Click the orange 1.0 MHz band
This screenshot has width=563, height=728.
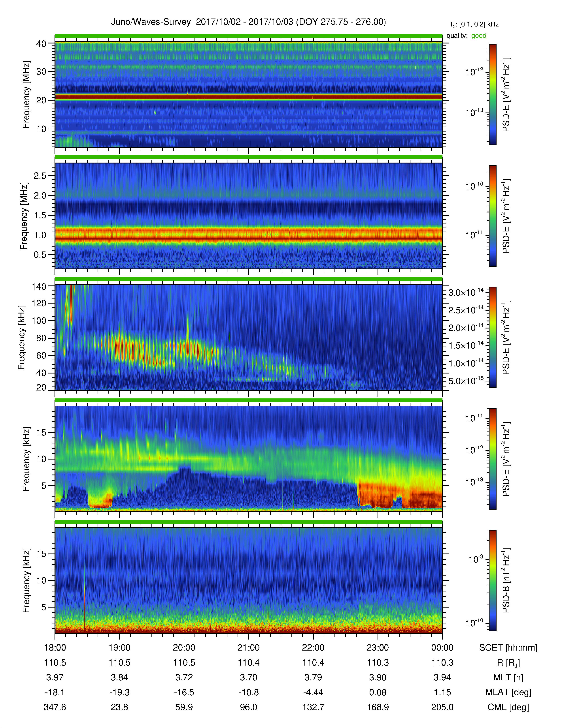[x=248, y=234]
